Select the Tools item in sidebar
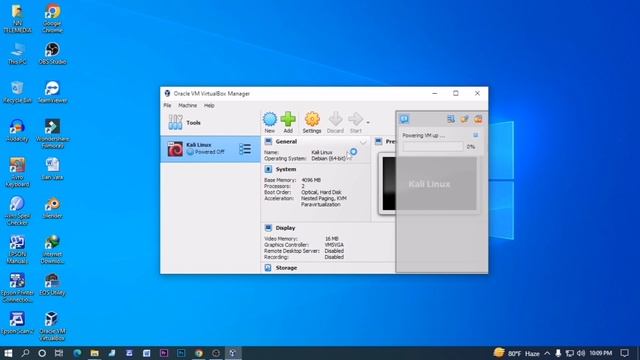The image size is (640, 360). pos(210,122)
